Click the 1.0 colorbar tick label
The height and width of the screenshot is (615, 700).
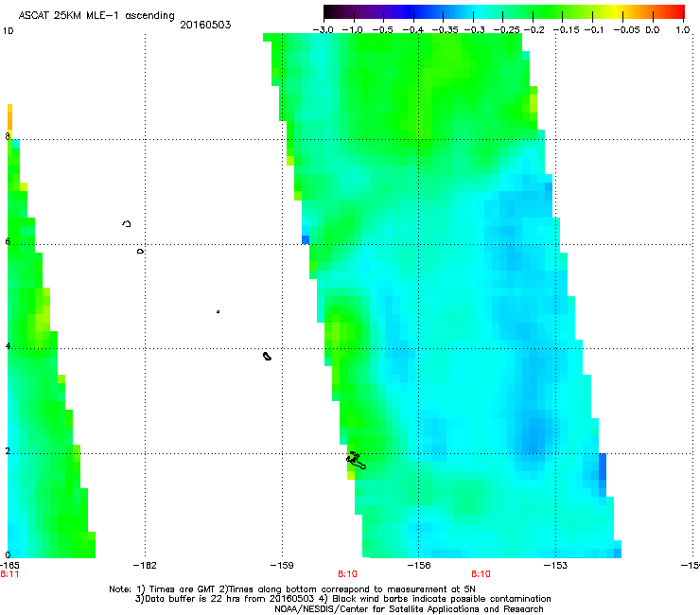click(x=683, y=30)
